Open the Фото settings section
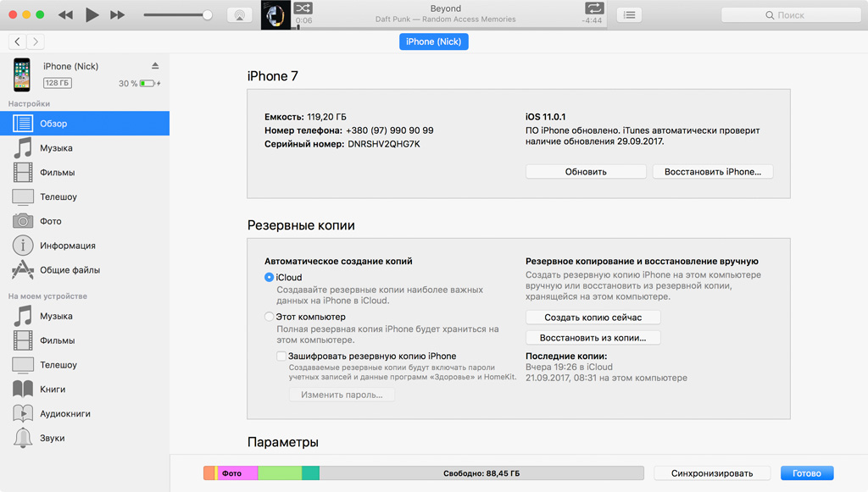This screenshot has height=492, width=868. (85, 220)
